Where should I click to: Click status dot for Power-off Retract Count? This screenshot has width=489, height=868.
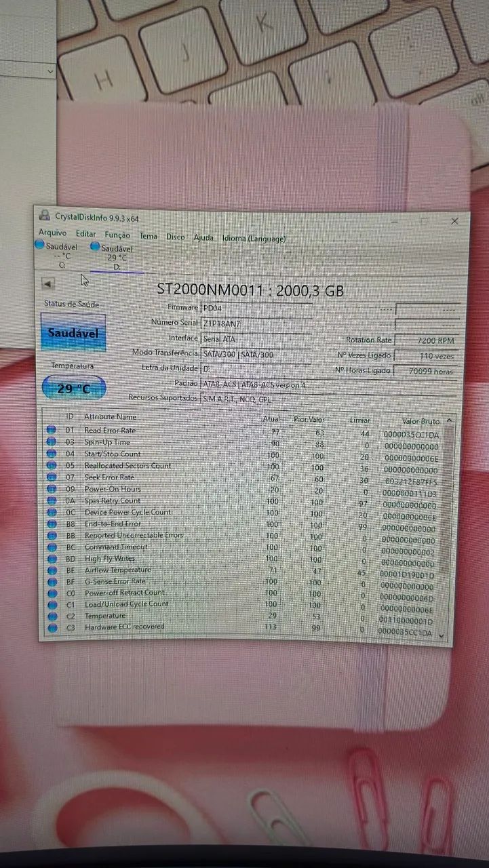[51, 593]
